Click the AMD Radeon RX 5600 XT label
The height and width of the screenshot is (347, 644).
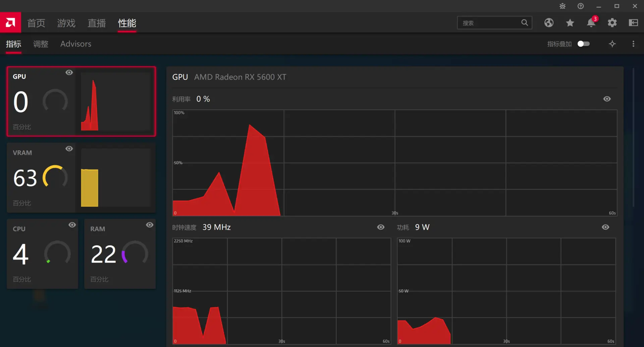(240, 77)
